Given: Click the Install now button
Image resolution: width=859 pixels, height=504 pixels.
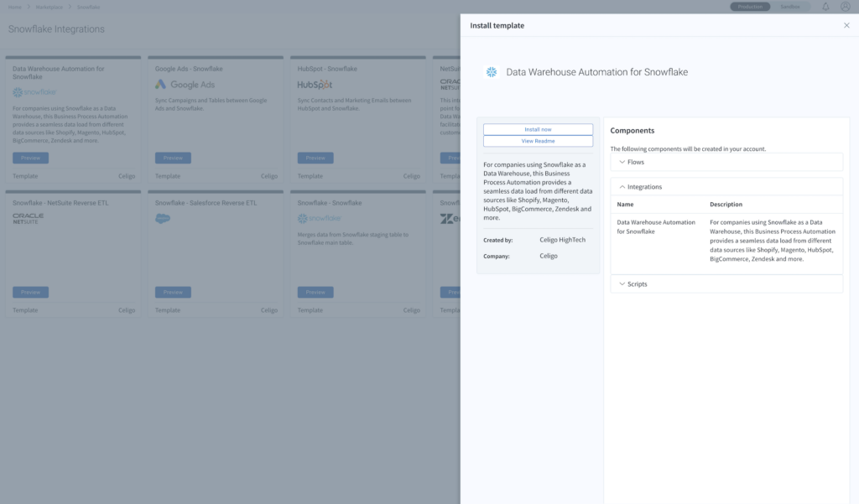Looking at the screenshot, I should click(538, 129).
